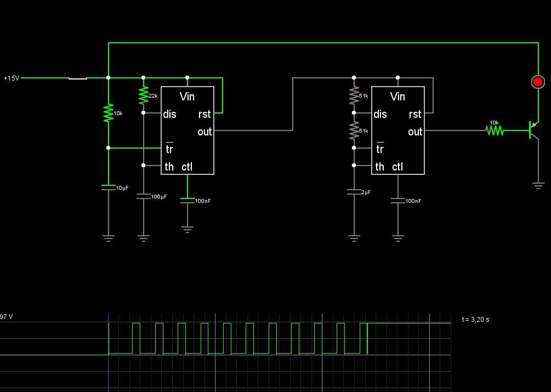Select the wire from first timer out to second timer
Image resolution: width=551 pixels, height=392 pixels.
tap(293, 104)
